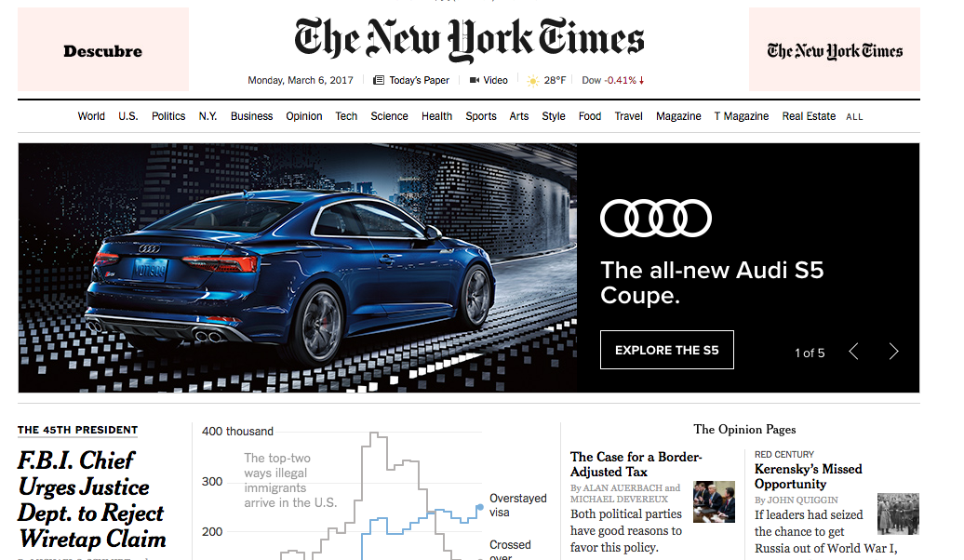Open Border-Adjusted Tax opinion article
Viewport: 964px width, 560px height.
pos(636,464)
